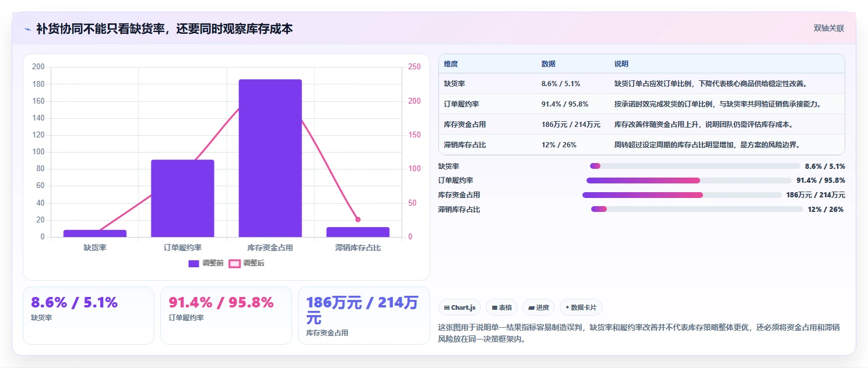Click the 订单履约率 progress bar
Viewport: 868px width, 368px height.
[x=689, y=181]
